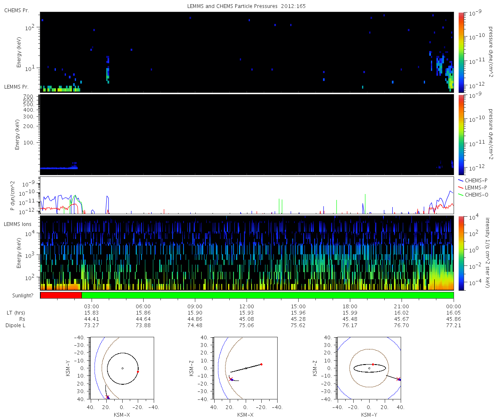Click the red marker on Saturn's ring in the XY plot

[x=138, y=372]
